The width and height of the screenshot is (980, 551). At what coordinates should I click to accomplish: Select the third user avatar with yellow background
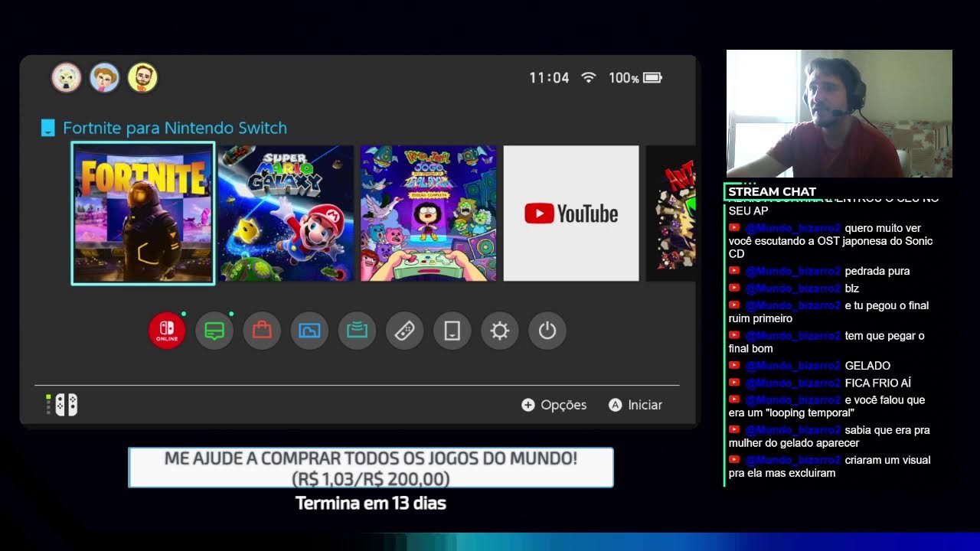[x=142, y=77]
